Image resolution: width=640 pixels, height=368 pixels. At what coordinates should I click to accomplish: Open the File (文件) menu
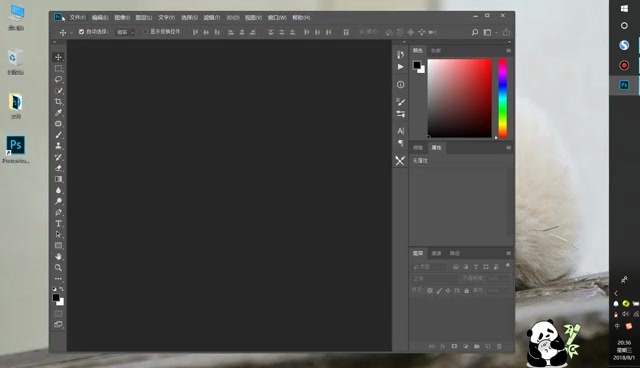point(78,18)
